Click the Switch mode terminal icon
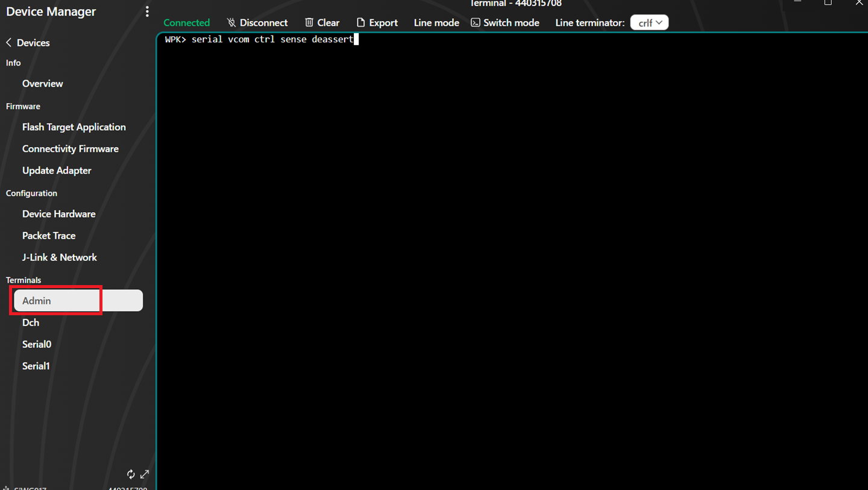 [x=476, y=23]
